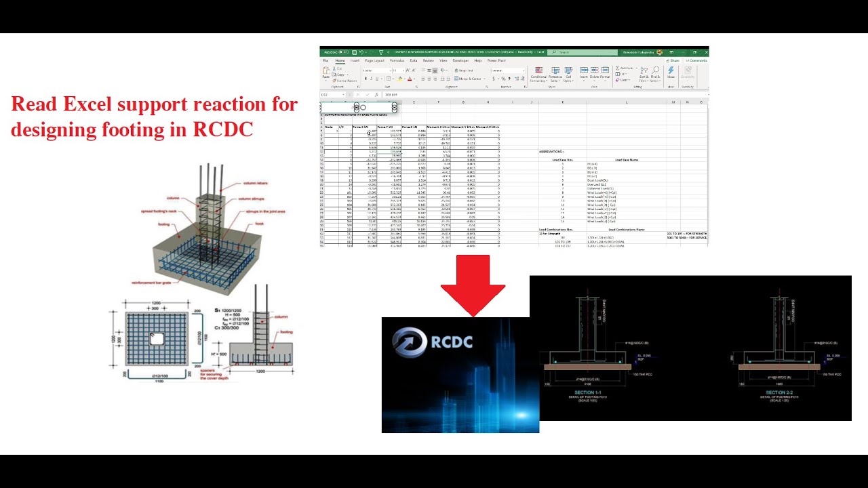Toggle Wrap Text
This screenshot has width=868, height=488.
coord(464,70)
